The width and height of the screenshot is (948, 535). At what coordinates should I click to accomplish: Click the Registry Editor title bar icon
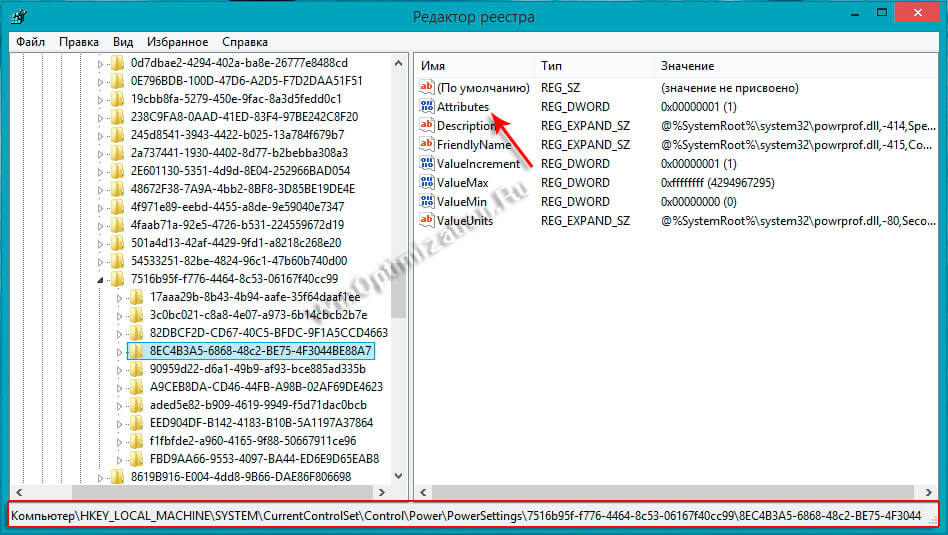[x=19, y=15]
